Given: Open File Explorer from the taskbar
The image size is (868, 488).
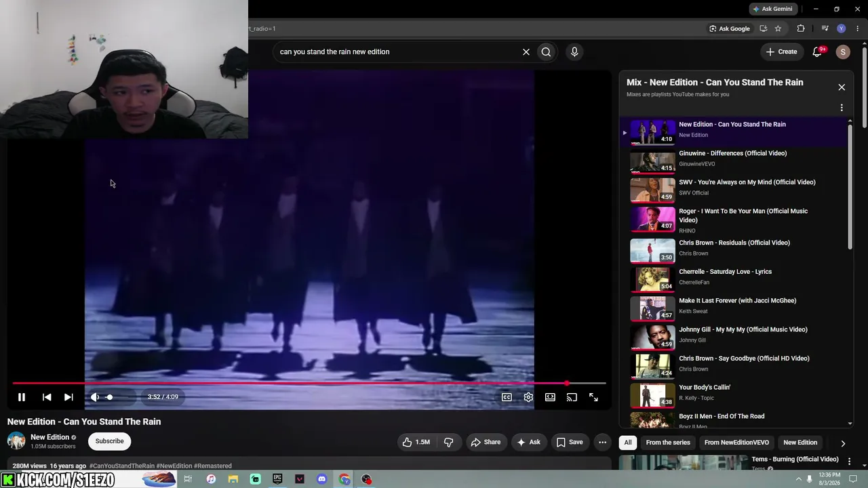Looking at the screenshot, I should (233, 479).
